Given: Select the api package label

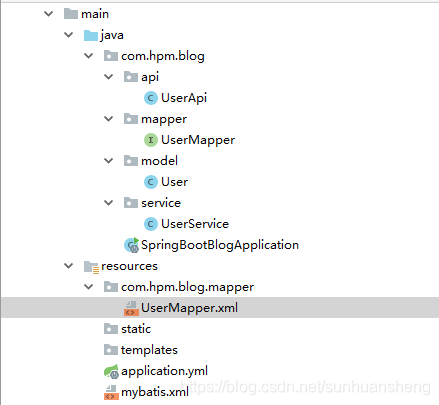Looking at the screenshot, I should [150, 77].
